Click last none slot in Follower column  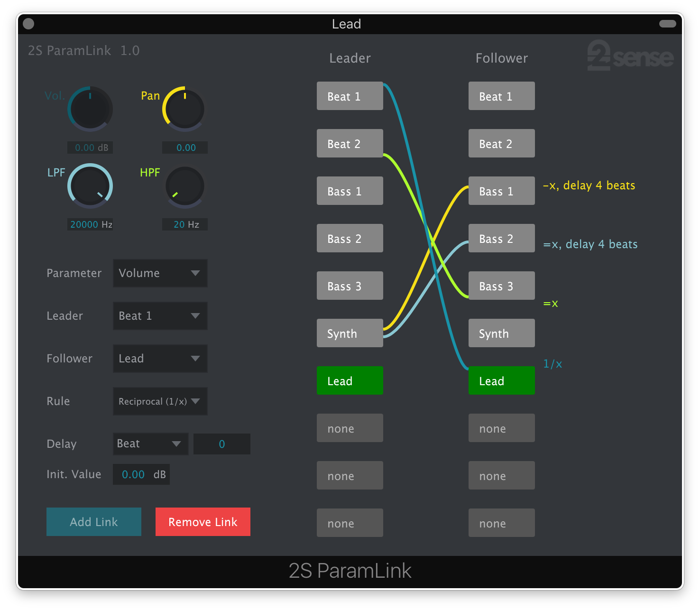[502, 523]
